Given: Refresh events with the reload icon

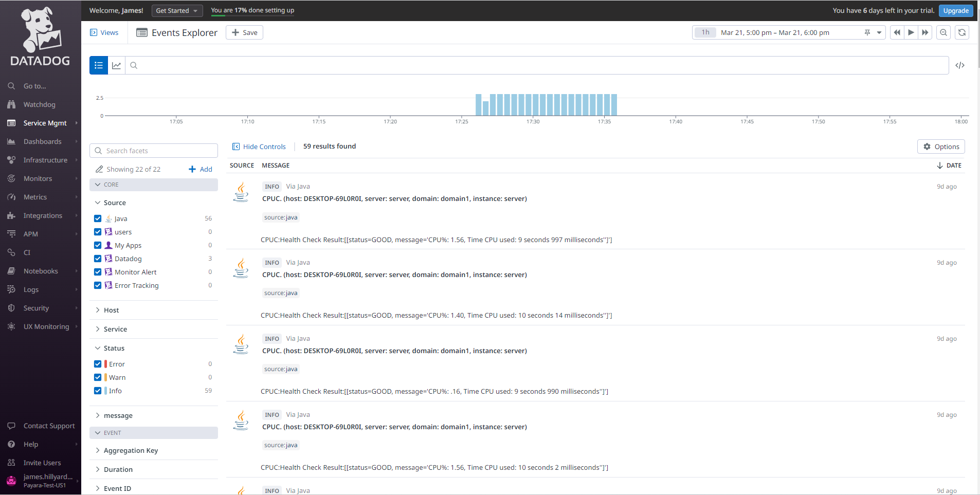Looking at the screenshot, I should [963, 32].
